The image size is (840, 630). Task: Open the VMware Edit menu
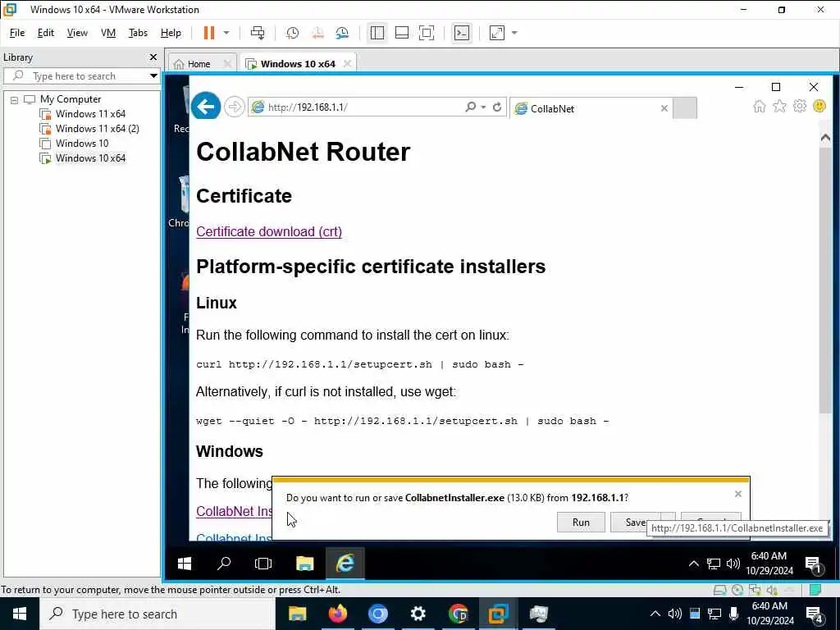(x=46, y=33)
